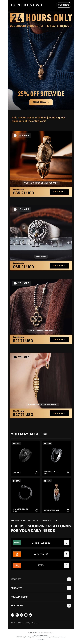
Task: Expand the Jewelry category arrow
Action: 69,579
